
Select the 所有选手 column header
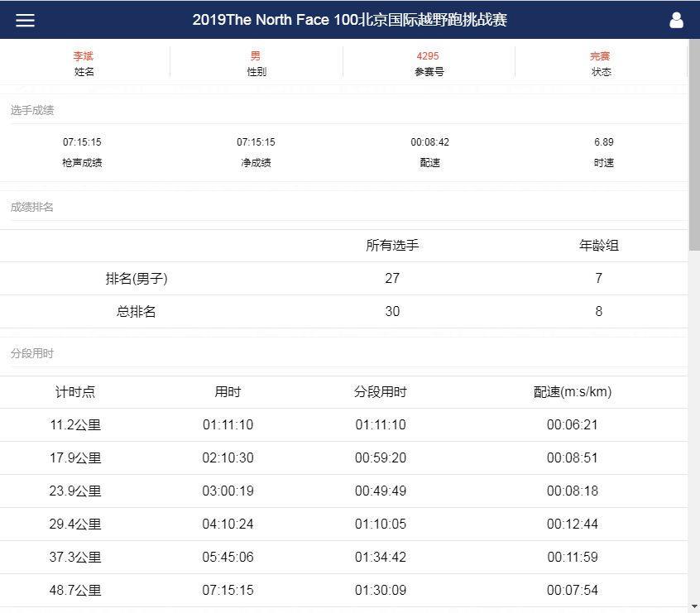pyautogui.click(x=392, y=245)
